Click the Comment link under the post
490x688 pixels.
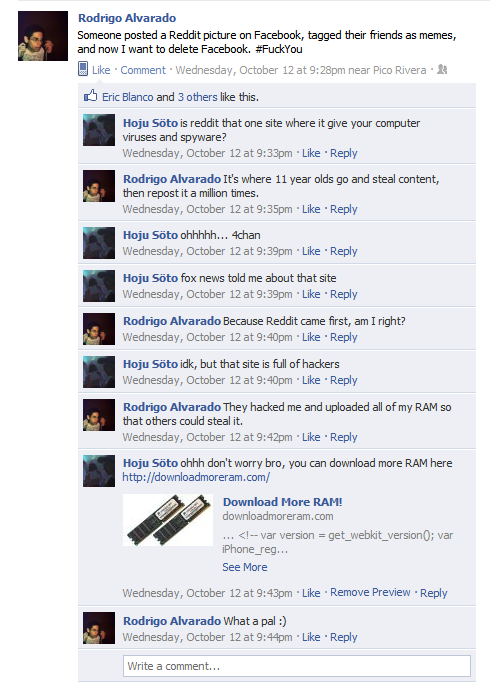pos(143,70)
